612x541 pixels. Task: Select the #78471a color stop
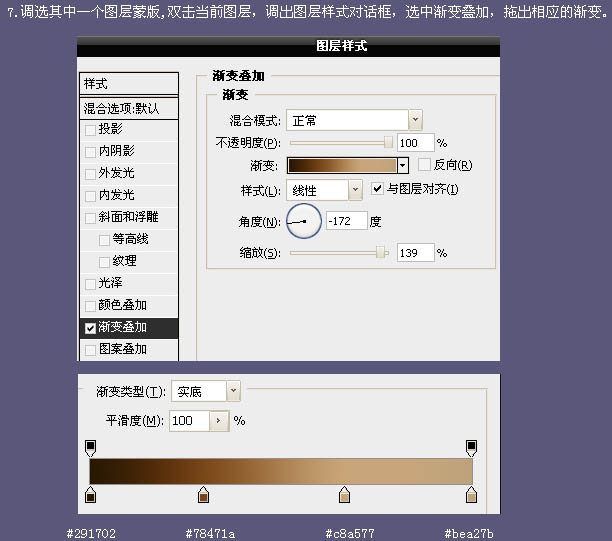pos(203,495)
